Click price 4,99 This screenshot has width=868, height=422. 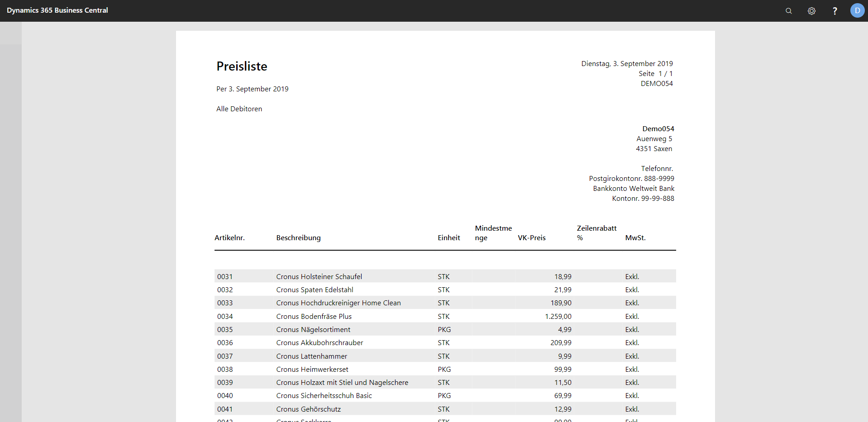(564, 330)
